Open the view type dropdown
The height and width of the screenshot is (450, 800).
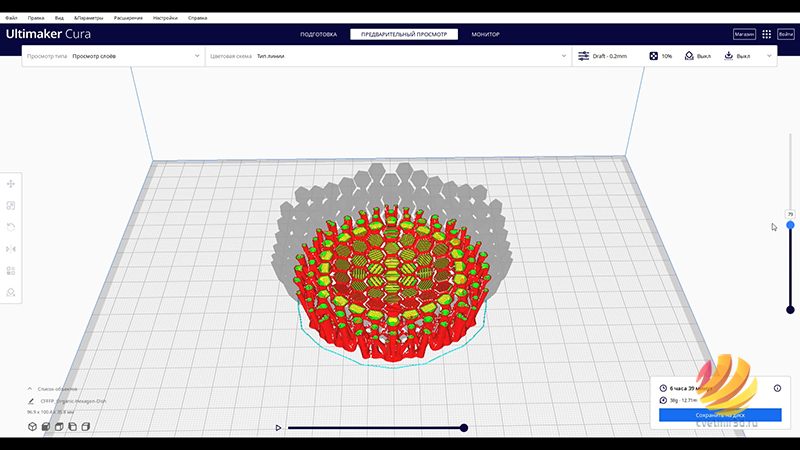click(x=113, y=56)
